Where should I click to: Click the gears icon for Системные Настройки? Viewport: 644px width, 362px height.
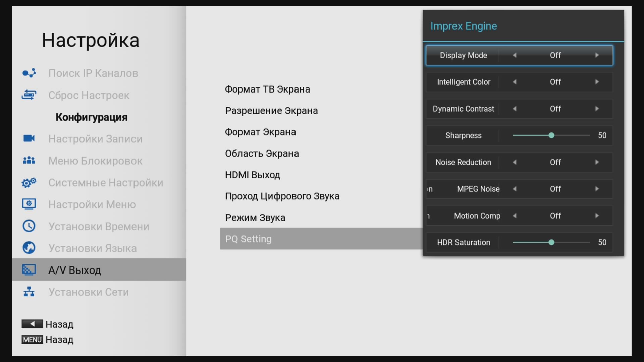29,182
